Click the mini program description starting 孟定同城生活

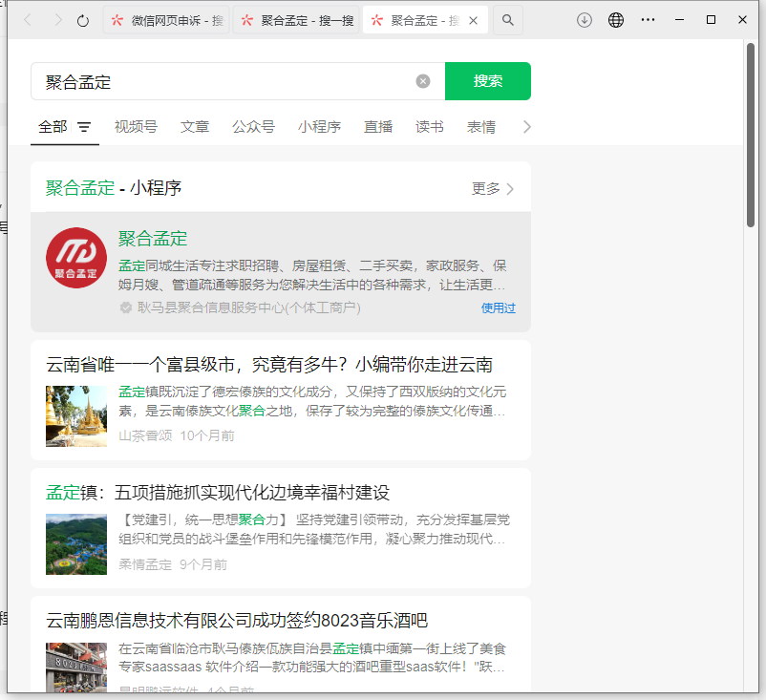pyautogui.click(x=312, y=275)
